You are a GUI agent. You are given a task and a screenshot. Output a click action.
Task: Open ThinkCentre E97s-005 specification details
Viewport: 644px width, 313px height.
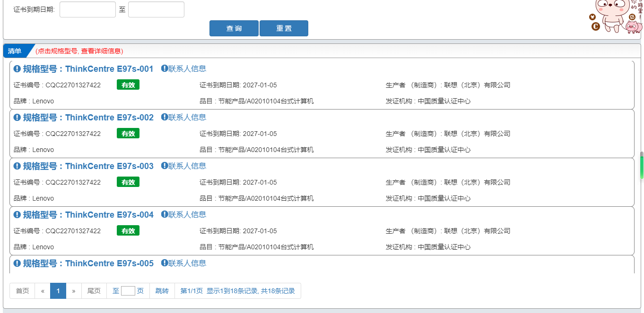[88, 263]
